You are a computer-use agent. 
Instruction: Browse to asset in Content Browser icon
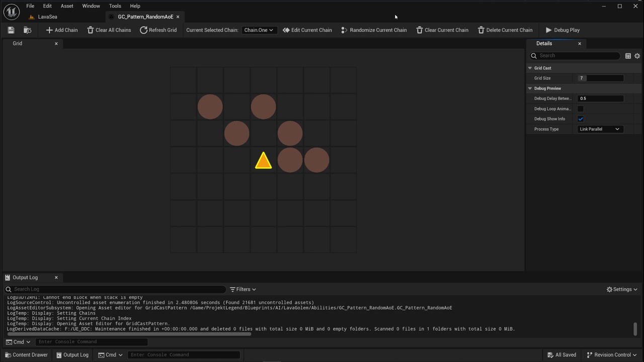pos(27,30)
